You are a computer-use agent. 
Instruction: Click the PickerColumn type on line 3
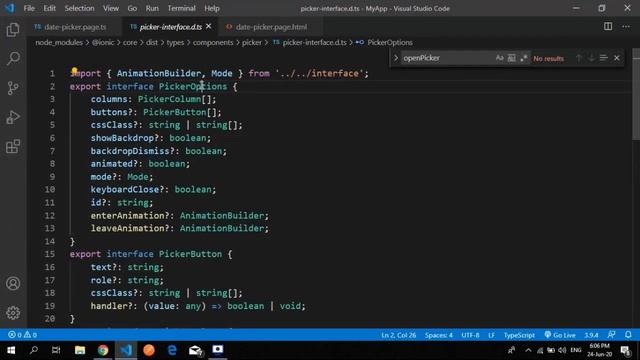[169, 99]
